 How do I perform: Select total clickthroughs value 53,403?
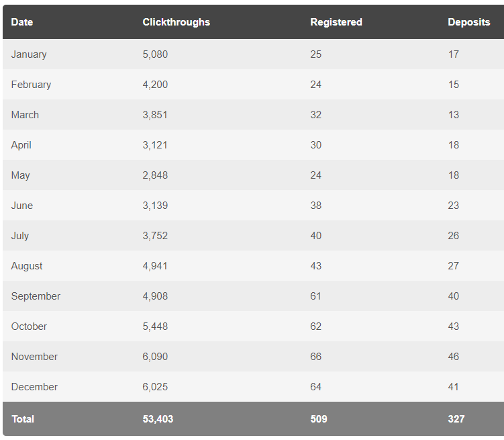coord(158,419)
